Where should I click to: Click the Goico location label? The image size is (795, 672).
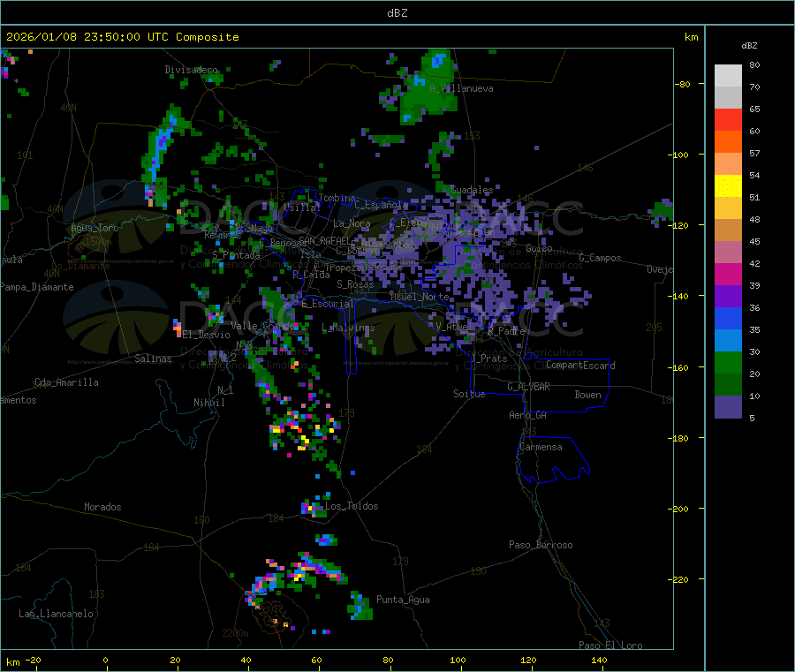click(x=539, y=248)
